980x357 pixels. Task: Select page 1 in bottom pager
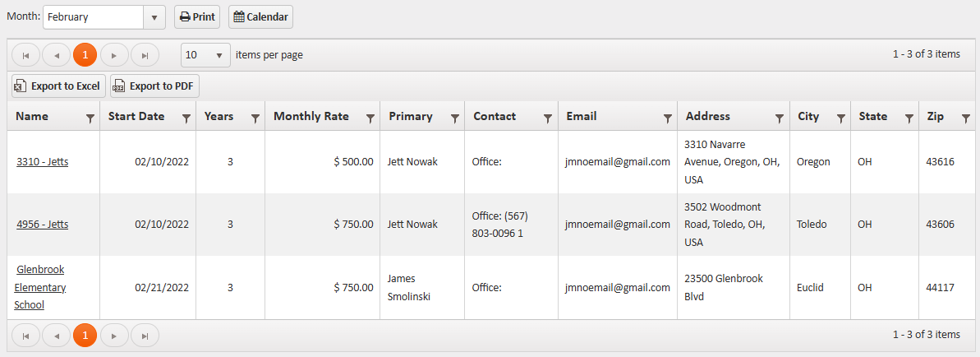(85, 336)
